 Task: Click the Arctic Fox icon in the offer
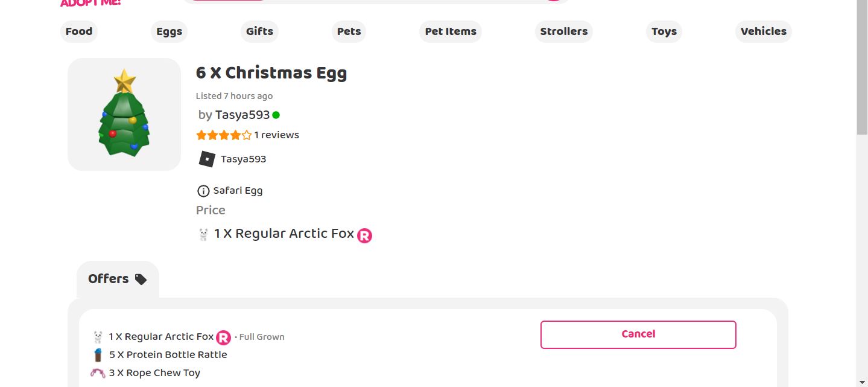[x=98, y=337]
